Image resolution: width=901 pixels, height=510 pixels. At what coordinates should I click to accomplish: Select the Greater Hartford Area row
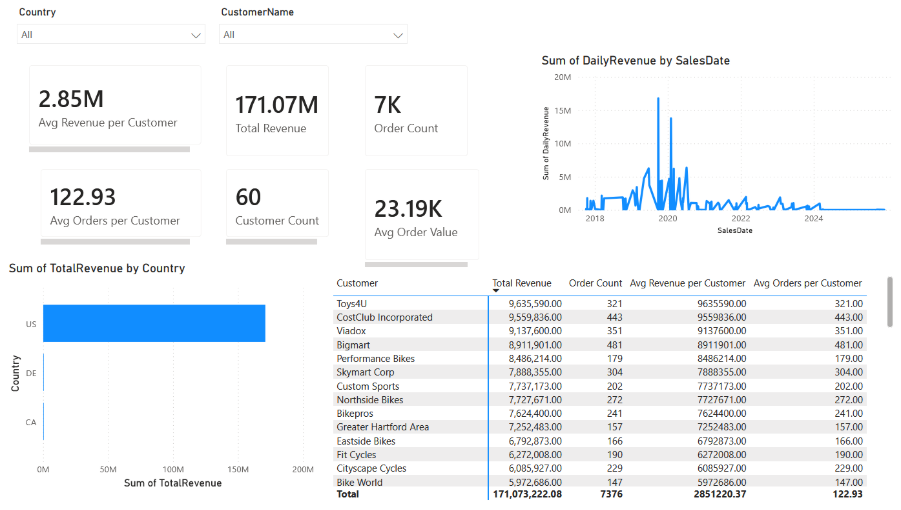[600, 427]
